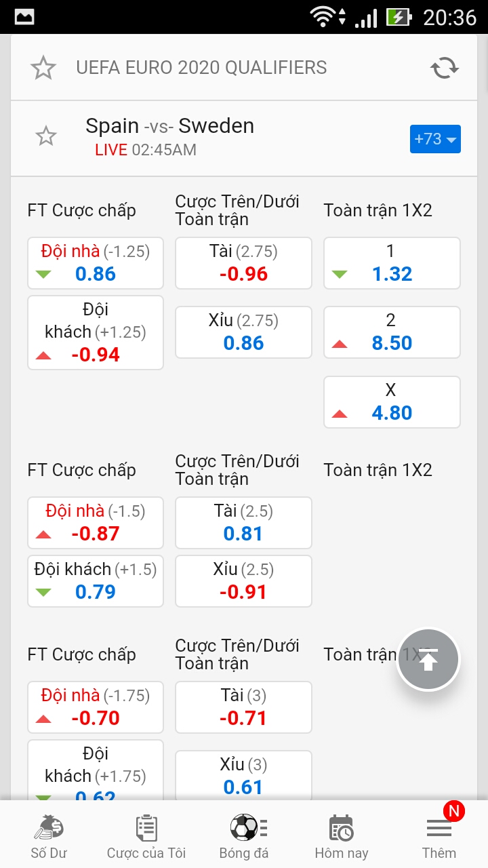Open the Hôm nay today tab
Screen dimensions: 488x868
(x=342, y=837)
